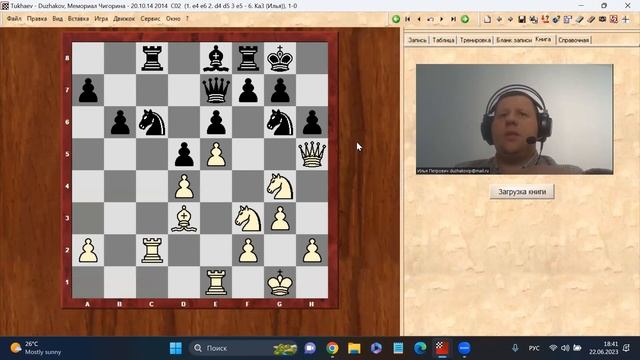Open the Windows Start menu

point(176,348)
